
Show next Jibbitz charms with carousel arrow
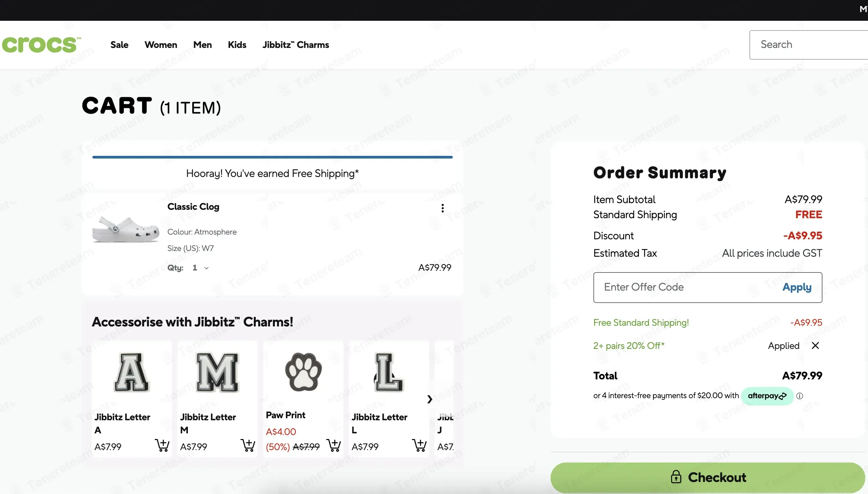(x=429, y=399)
